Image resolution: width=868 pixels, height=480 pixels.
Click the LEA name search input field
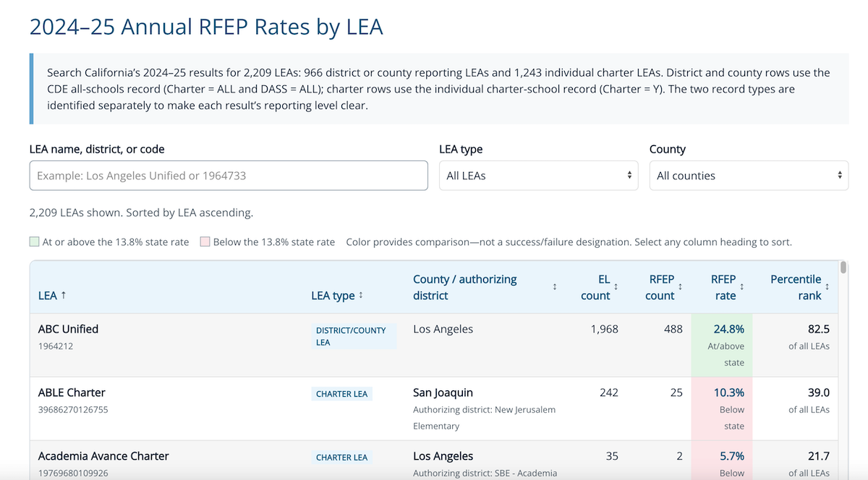(229, 176)
